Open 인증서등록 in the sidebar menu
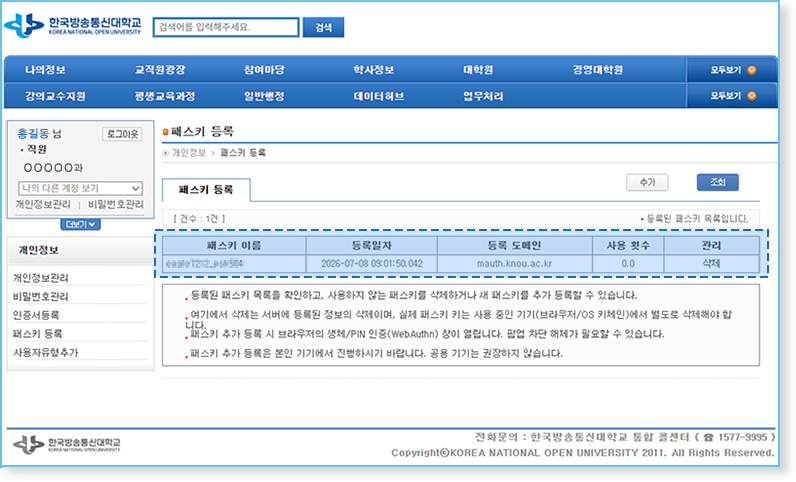Viewport: 796px width, 482px height. 36,315
